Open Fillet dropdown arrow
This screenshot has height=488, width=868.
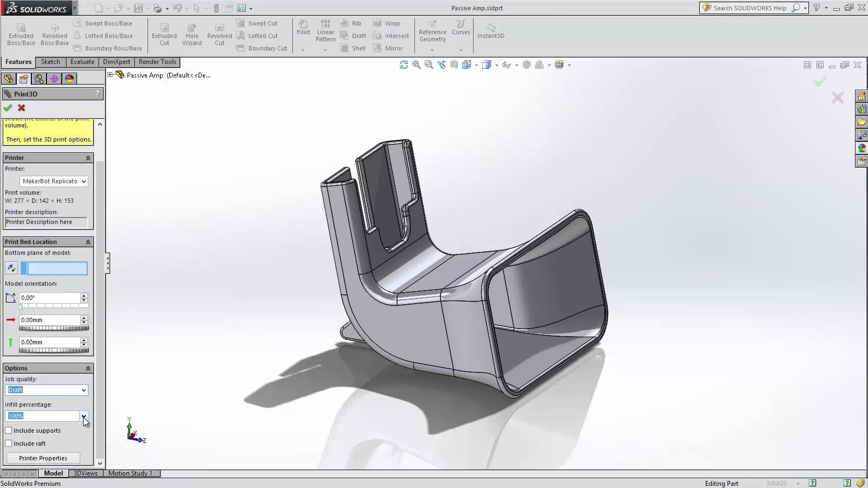pyautogui.click(x=303, y=50)
